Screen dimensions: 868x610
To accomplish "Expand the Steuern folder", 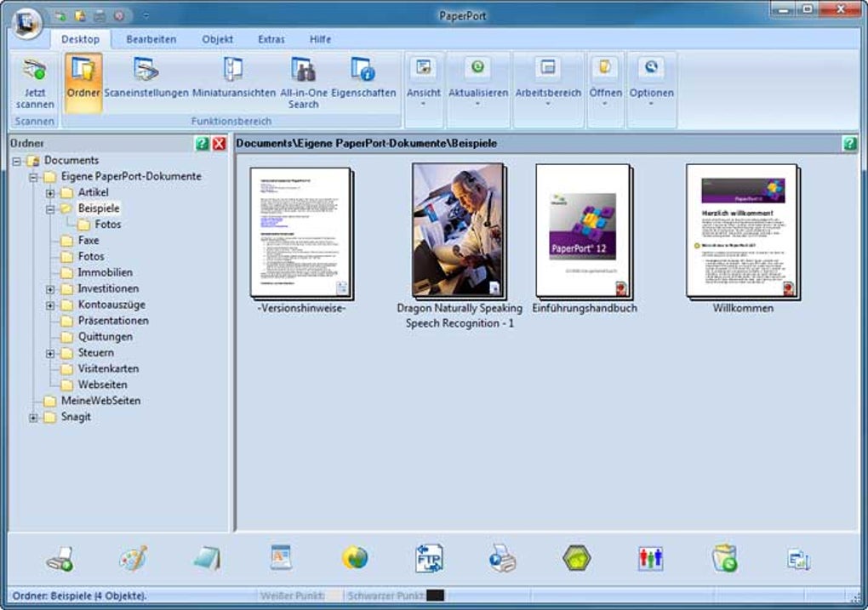I will 50,354.
